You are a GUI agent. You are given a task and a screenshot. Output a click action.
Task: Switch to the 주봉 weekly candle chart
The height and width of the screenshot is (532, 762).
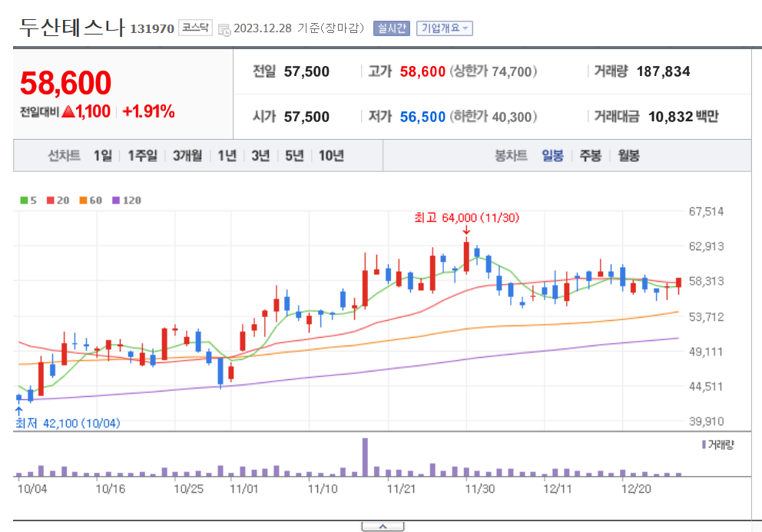click(591, 156)
